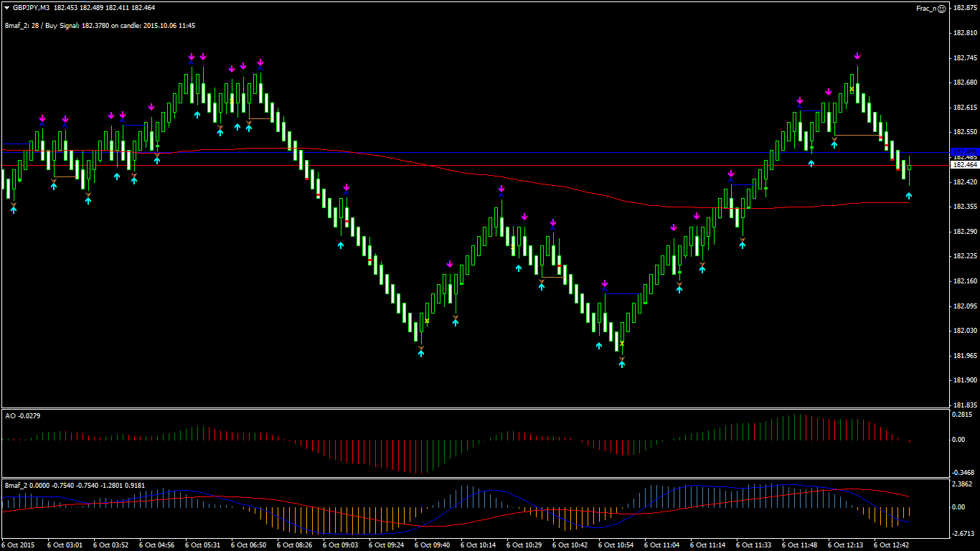Click the 182.290 price scale value
The image size is (980, 551).
point(965,232)
